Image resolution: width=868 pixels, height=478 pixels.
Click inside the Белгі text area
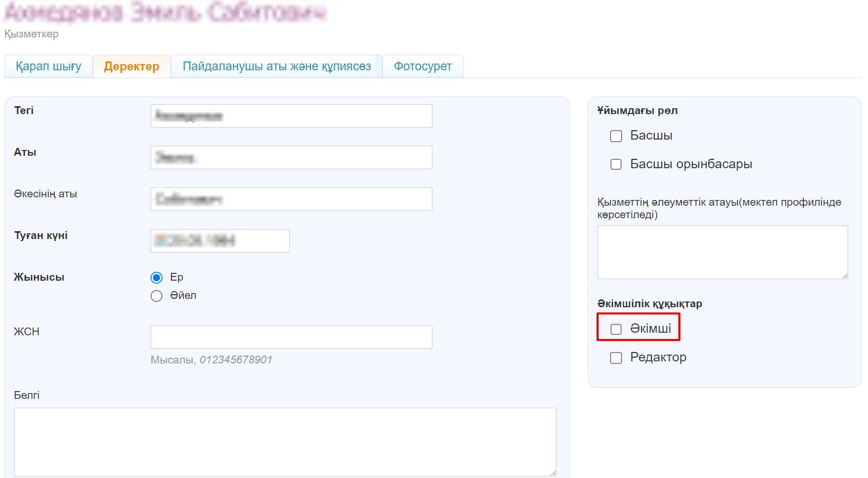click(284, 442)
